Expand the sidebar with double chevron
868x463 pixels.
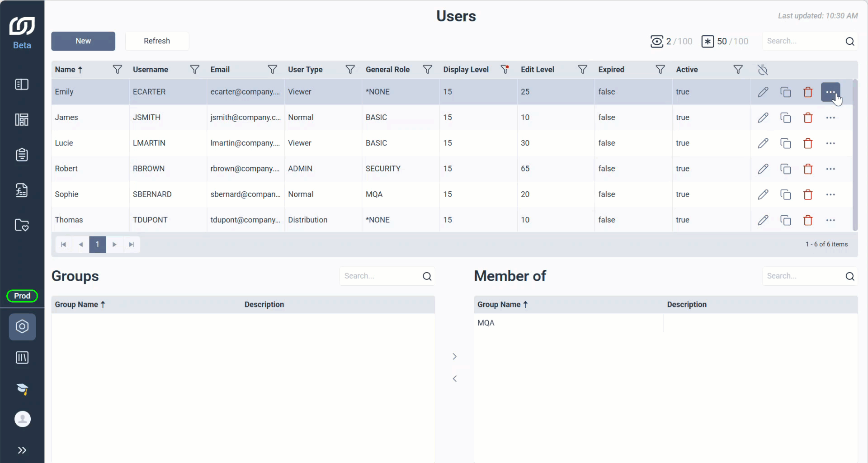point(22,450)
